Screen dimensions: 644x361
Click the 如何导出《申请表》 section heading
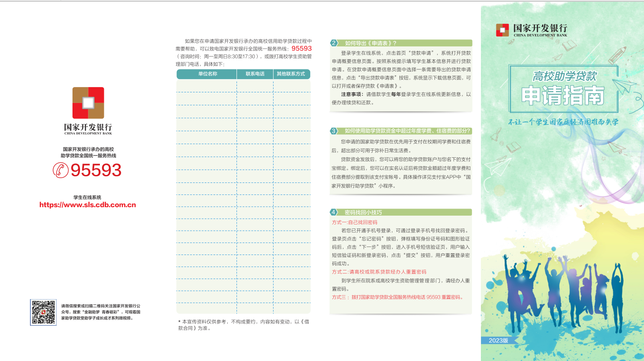(370, 43)
